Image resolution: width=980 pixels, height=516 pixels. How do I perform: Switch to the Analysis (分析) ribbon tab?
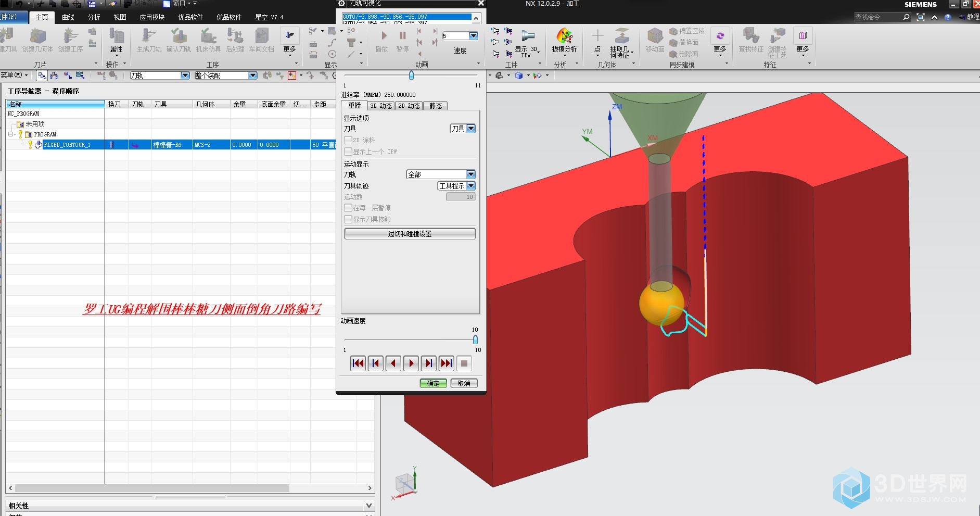[94, 17]
